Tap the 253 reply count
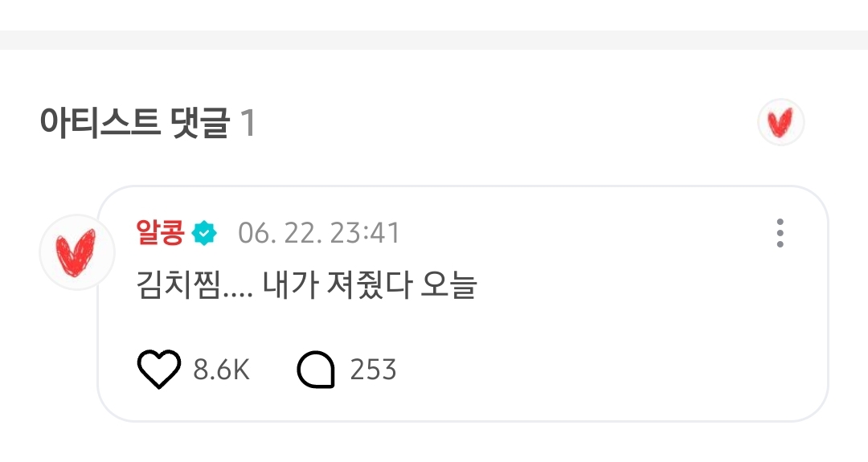Image resolution: width=868 pixels, height=462 pixels. [373, 370]
